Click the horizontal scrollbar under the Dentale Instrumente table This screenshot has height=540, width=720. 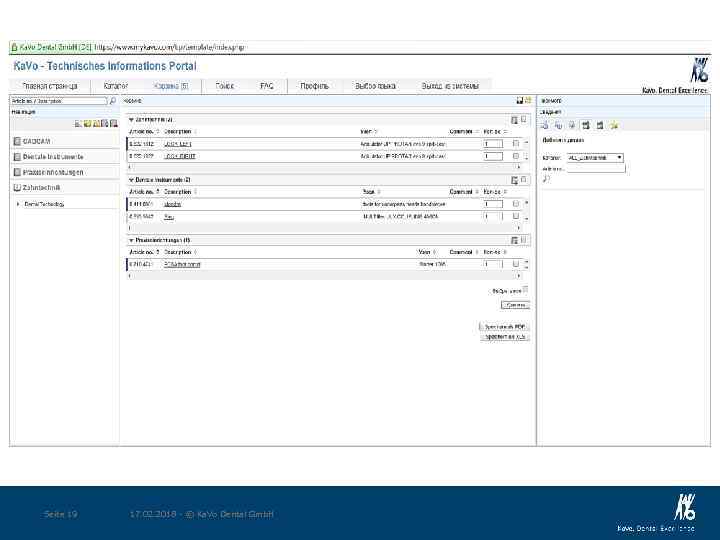click(x=324, y=228)
